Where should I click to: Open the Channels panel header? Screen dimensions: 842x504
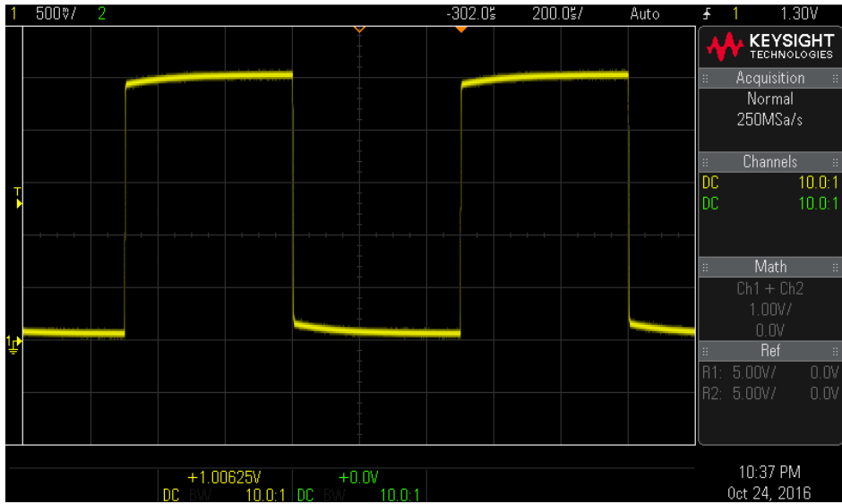[770, 162]
